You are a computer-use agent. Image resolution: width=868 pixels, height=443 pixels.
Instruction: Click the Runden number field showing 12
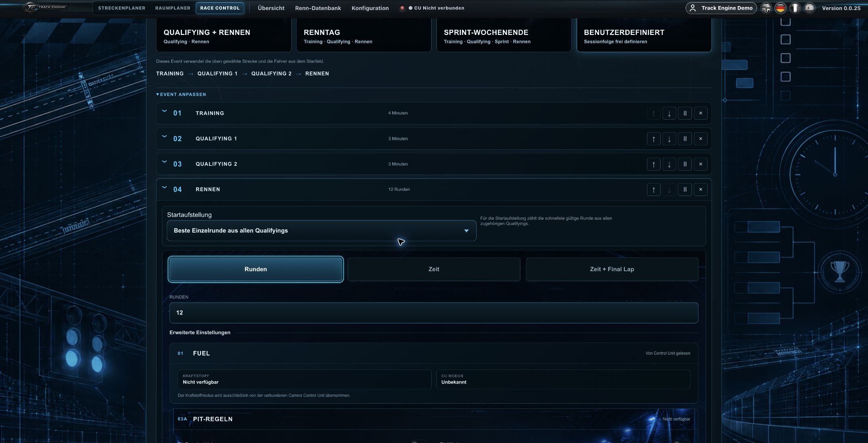tap(434, 312)
